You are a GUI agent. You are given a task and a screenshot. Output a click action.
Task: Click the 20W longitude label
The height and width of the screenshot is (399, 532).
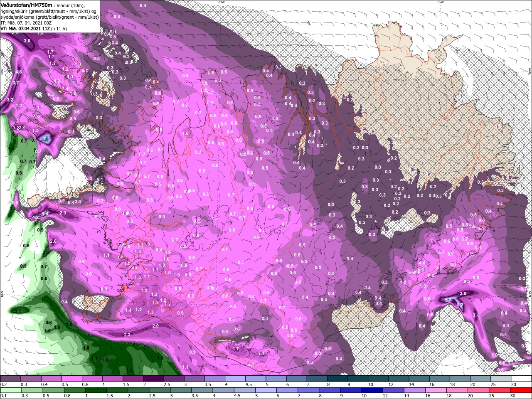(x=221, y=2)
